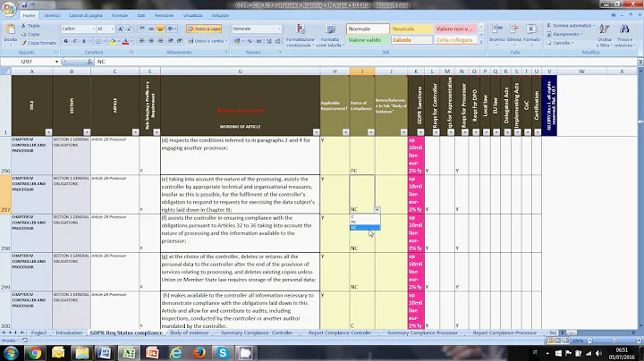The height and width of the screenshot is (361, 644).
Task: Click increase decimal places icon
Action: point(268,41)
